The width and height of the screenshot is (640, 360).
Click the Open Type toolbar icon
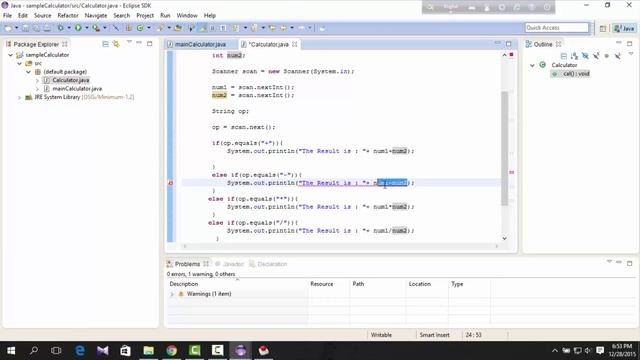click(178, 28)
